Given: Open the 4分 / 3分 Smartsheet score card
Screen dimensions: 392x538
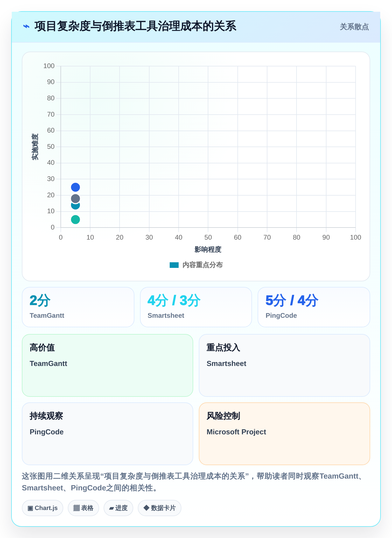Looking at the screenshot, I should (196, 307).
